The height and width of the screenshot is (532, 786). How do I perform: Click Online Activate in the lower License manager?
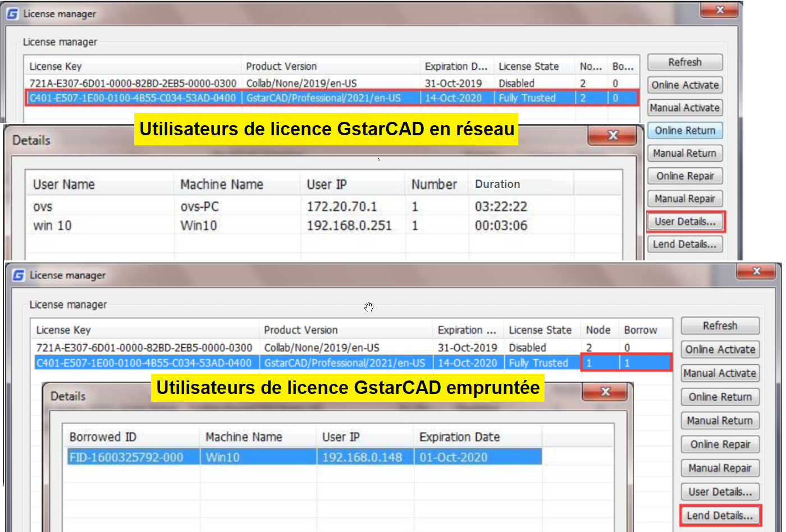point(720,350)
